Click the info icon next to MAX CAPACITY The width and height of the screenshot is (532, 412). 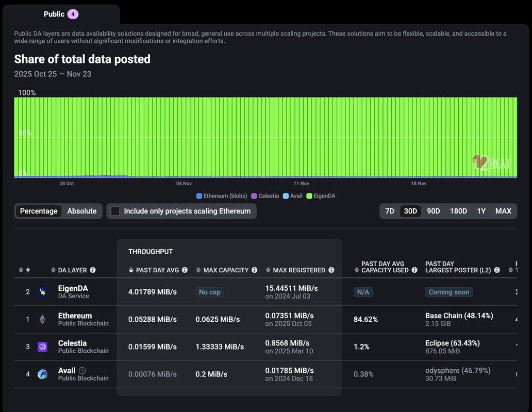click(x=254, y=270)
